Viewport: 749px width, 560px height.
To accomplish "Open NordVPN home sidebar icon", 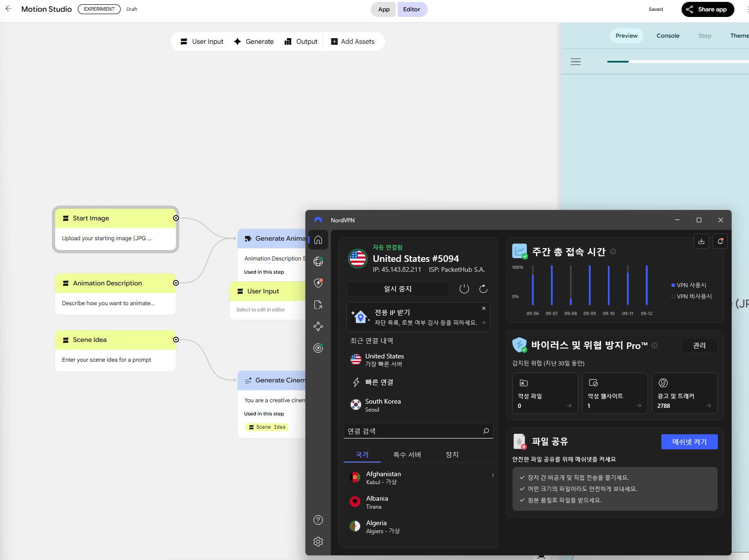I will [318, 240].
